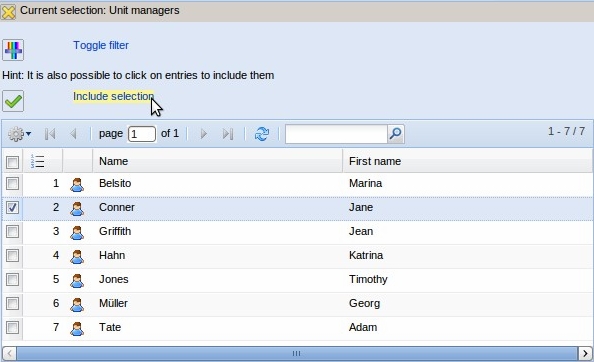Uncheck the Conner row checkbox
This screenshot has width=594, height=362.
pyautogui.click(x=12, y=208)
